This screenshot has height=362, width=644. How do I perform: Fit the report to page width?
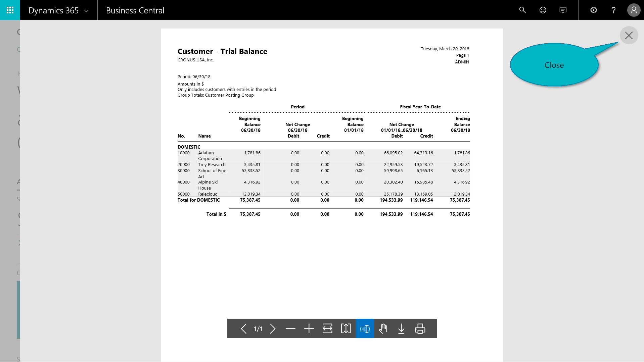click(x=327, y=329)
